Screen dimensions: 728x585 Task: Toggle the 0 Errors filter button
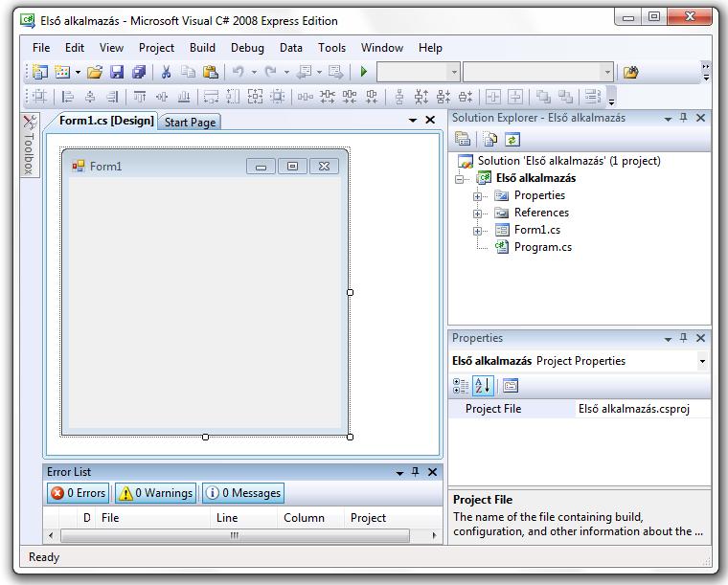pos(78,493)
